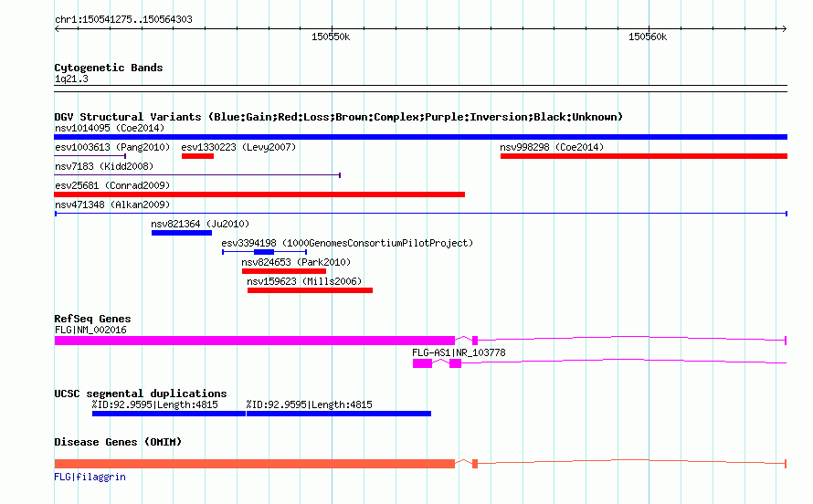
Task: Select the nsv471348 (Alkan2009) variant label
Action: point(112,205)
